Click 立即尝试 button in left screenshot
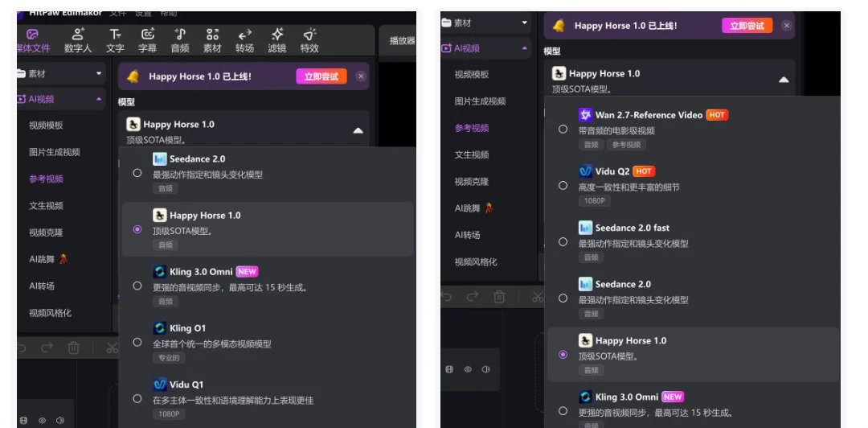This screenshot has height=428, width=868. 321,76
